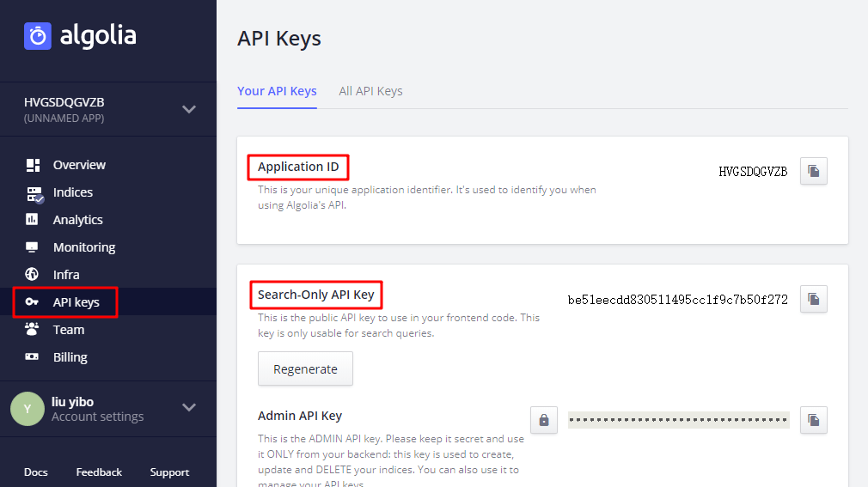The image size is (868, 487).
Task: Open Indices menu item
Action: click(x=72, y=192)
